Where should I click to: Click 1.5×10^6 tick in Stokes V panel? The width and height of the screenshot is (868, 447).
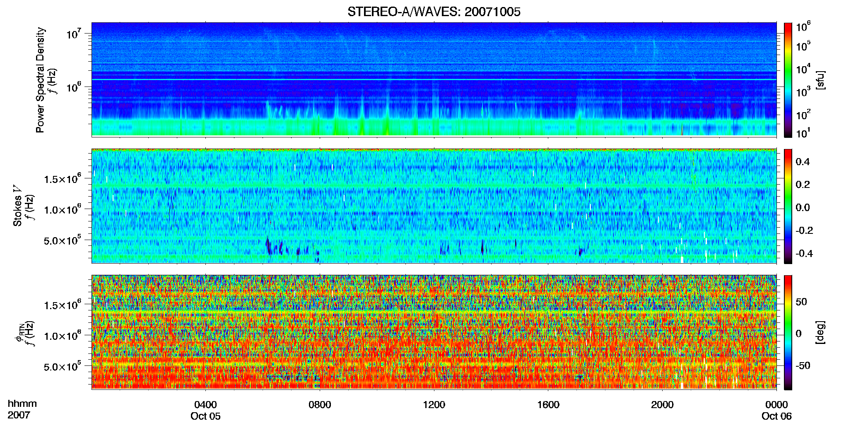63,179
